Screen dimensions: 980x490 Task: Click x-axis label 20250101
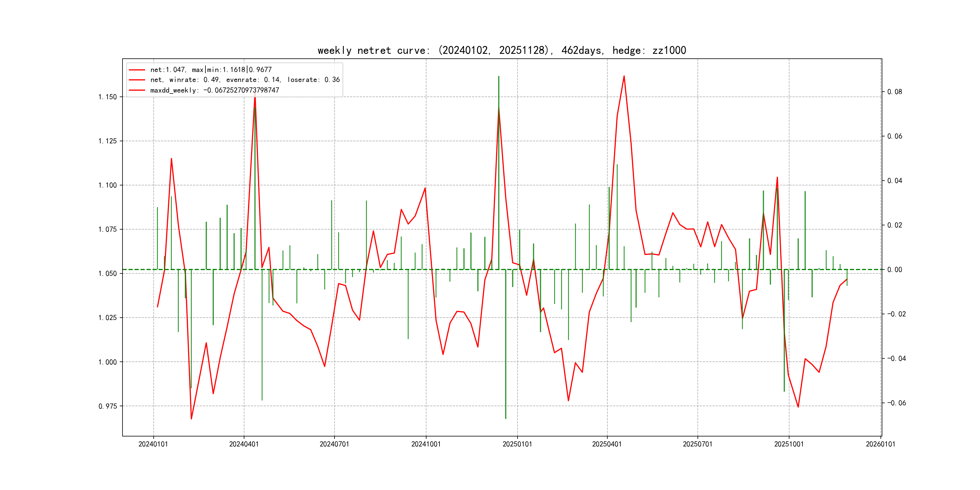[517, 444]
